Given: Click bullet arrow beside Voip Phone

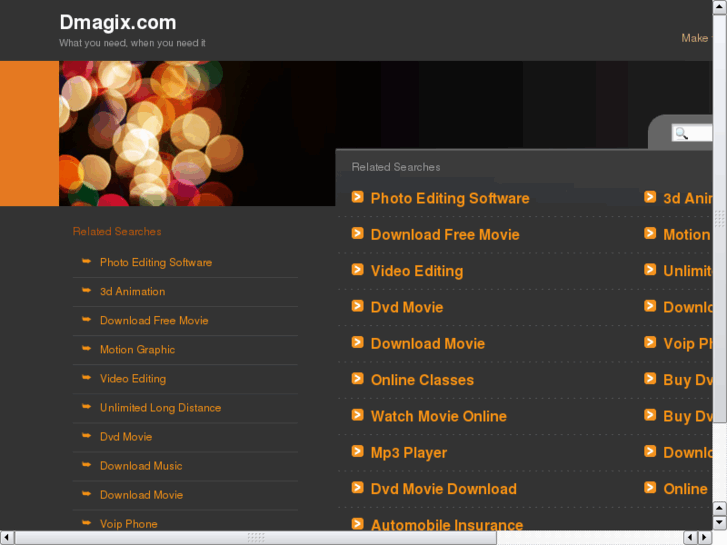Looking at the screenshot, I should 86,523.
